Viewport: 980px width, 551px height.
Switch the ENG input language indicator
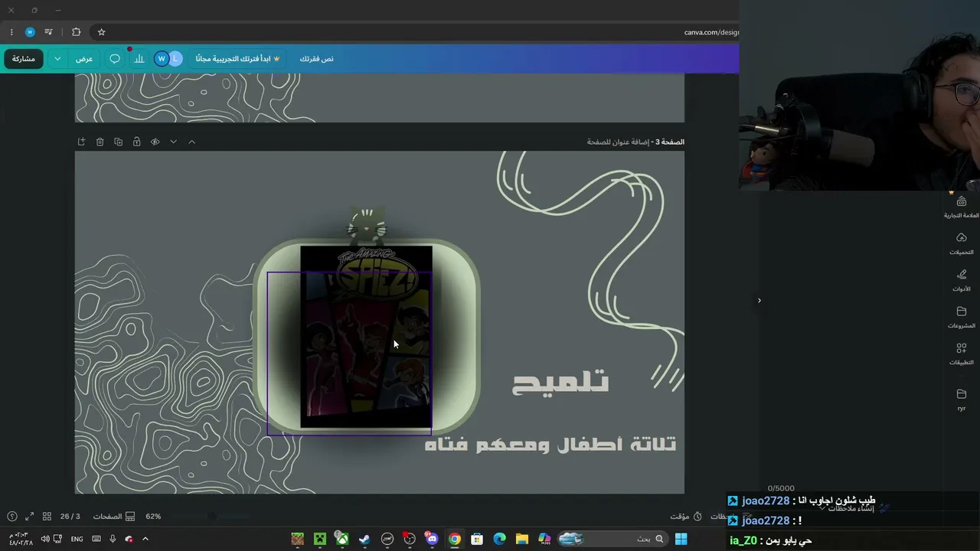tap(77, 539)
